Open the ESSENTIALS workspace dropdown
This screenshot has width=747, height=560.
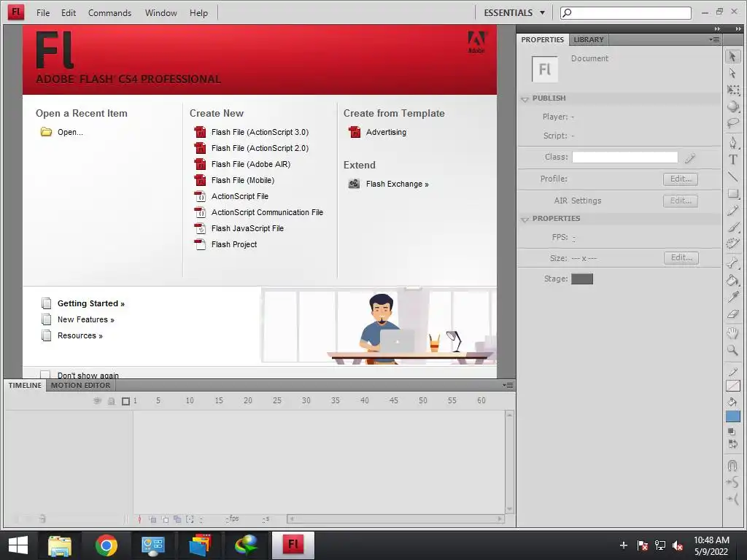point(514,13)
